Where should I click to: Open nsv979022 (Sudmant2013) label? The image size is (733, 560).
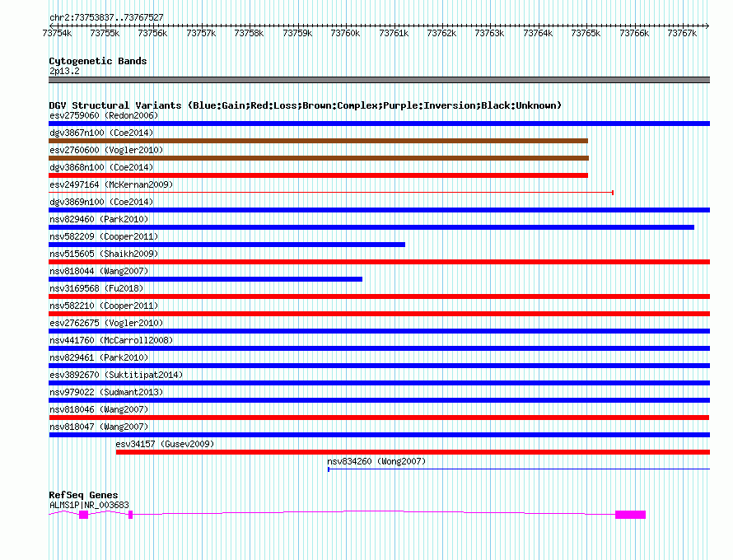[106, 392]
